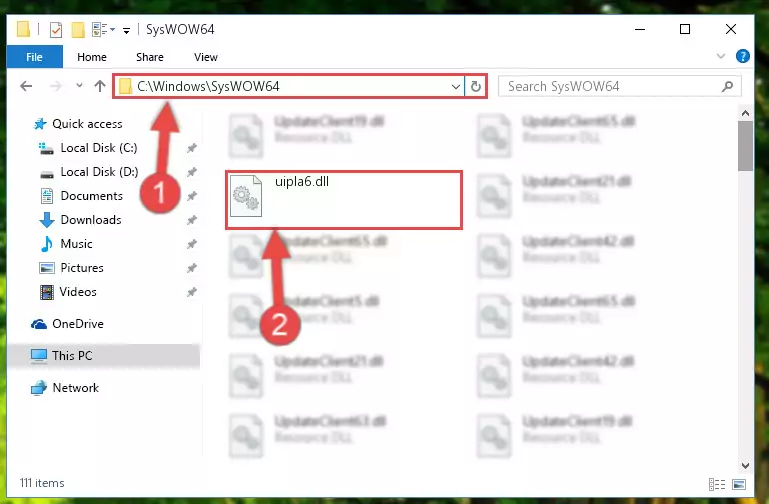Click the uipla6.dll gear file icon
Viewport: 769px width, 504px height.
pos(246,196)
